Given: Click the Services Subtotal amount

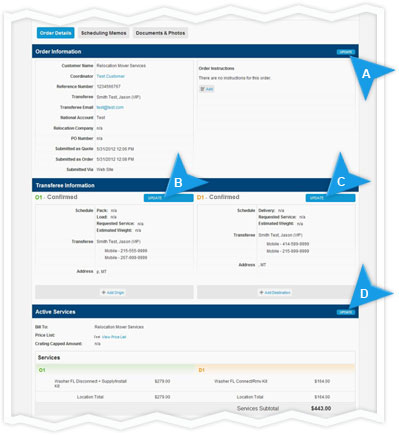Looking at the screenshot, I should coord(321,408).
